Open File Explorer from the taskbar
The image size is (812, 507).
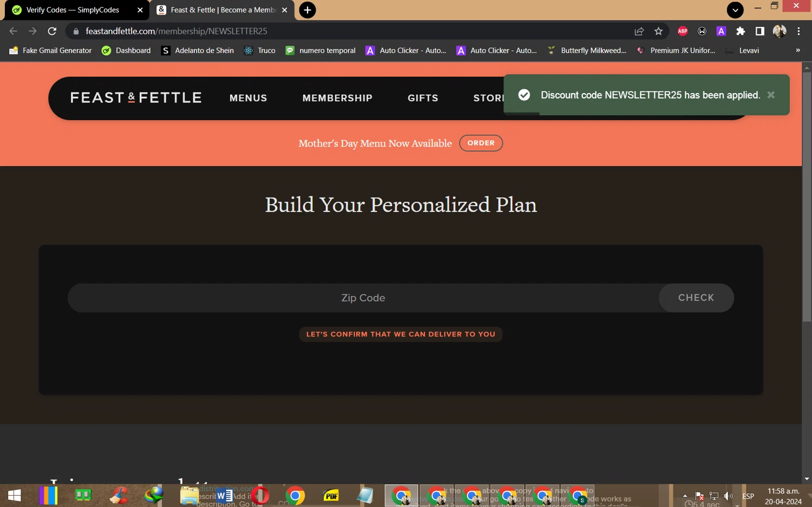tap(189, 495)
